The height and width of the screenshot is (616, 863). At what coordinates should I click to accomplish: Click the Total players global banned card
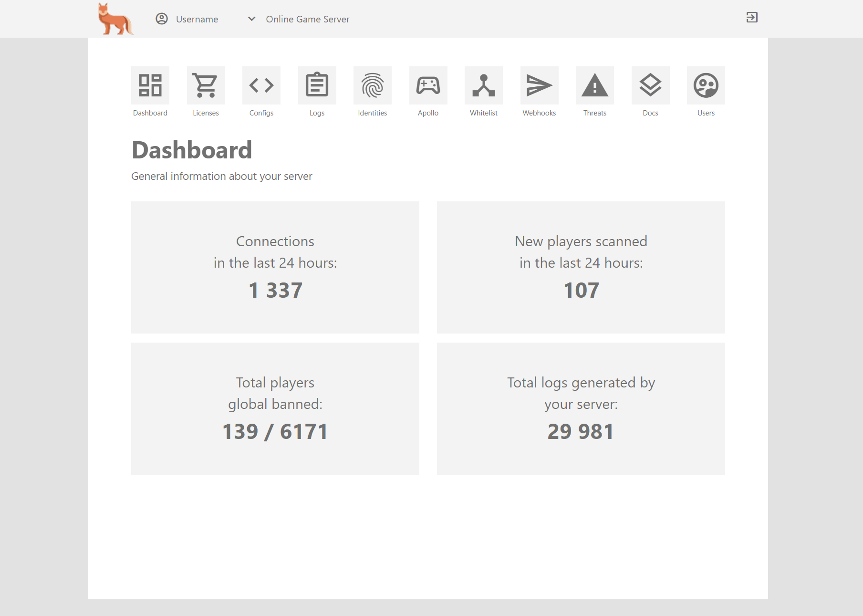point(275,408)
